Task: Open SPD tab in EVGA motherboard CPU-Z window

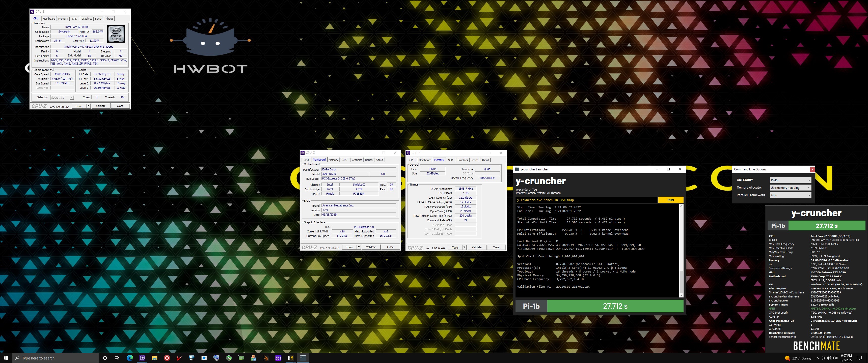Action: point(345,160)
